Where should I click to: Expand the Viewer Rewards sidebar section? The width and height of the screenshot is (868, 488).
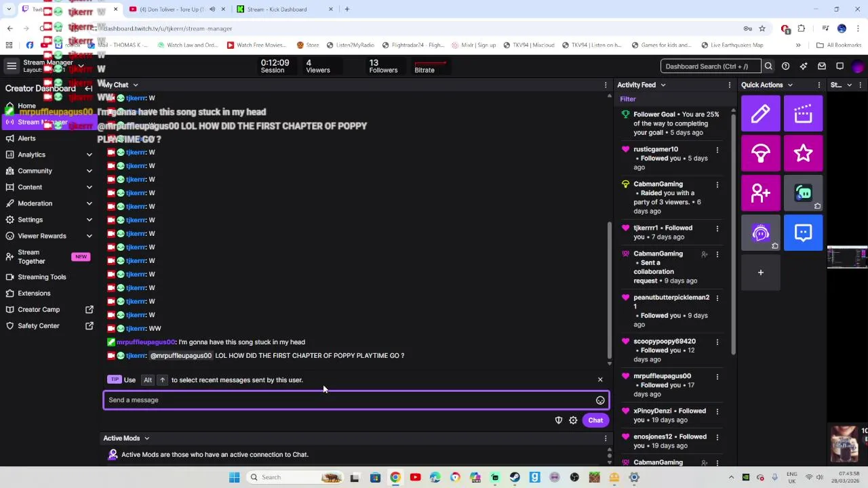[89, 236]
